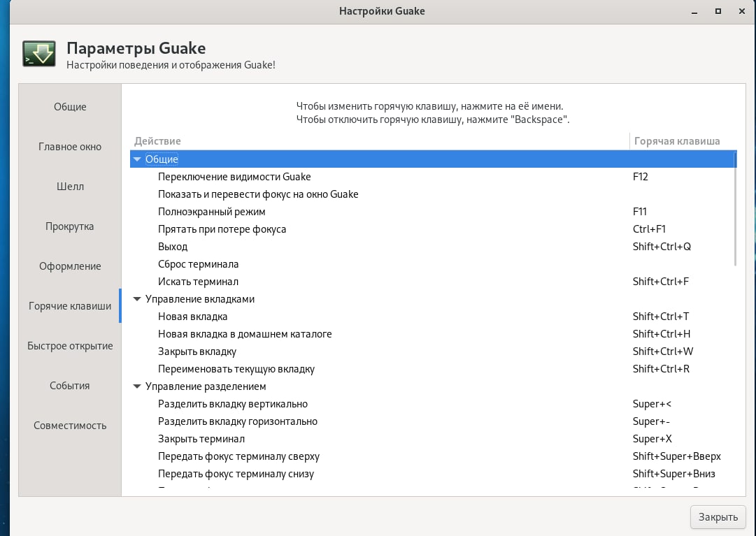Maximize the Настройки Guake window
Image resolution: width=756 pixels, height=536 pixels.
pos(718,11)
